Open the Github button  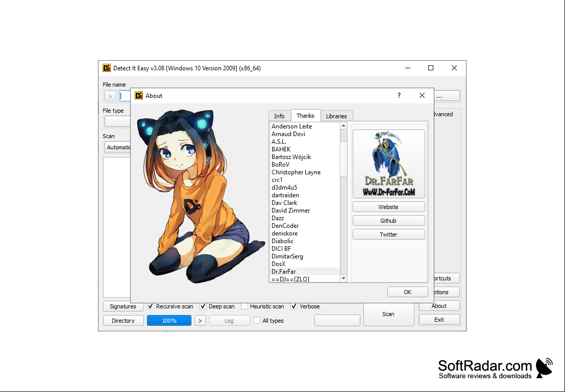pyautogui.click(x=388, y=221)
